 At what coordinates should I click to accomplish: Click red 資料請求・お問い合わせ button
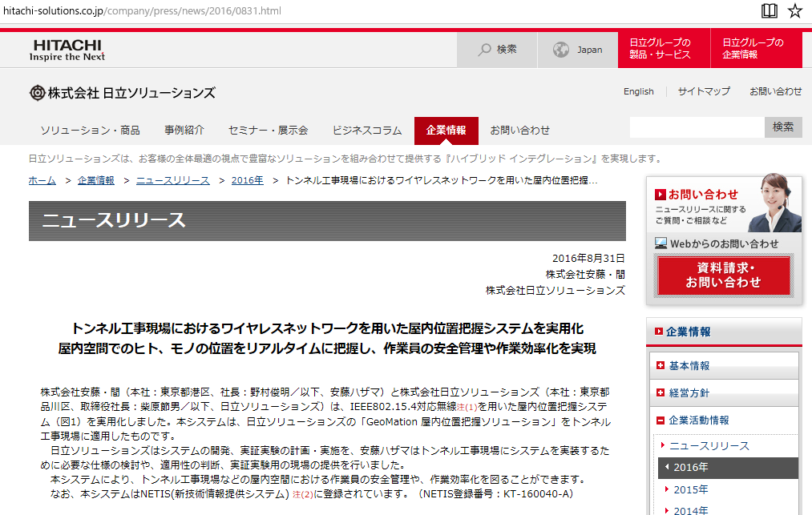pyautogui.click(x=724, y=276)
